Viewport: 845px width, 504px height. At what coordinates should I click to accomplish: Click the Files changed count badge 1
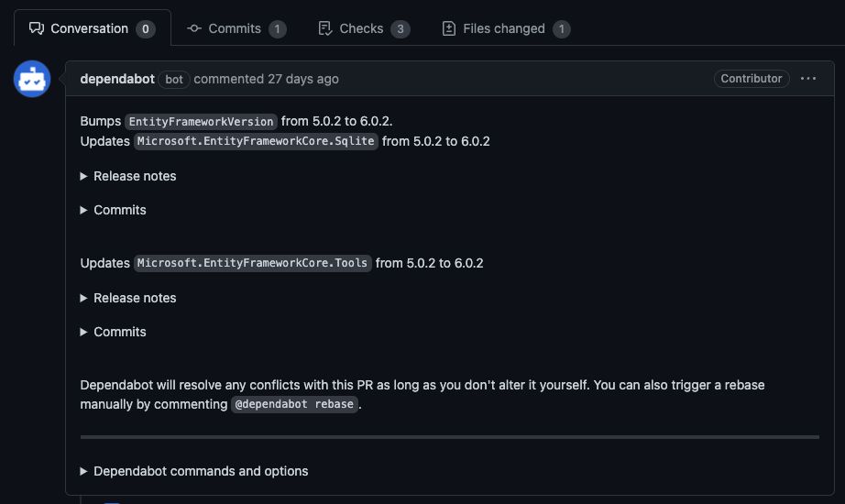point(562,29)
